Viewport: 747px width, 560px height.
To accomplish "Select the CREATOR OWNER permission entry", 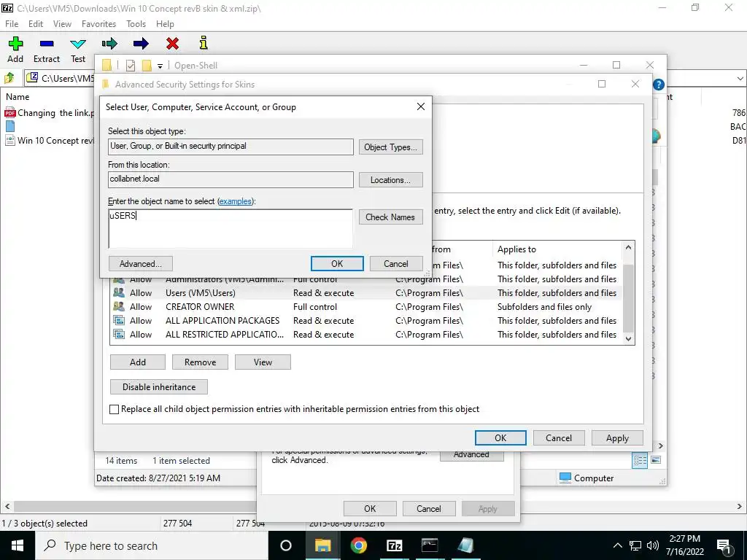I will (366, 307).
